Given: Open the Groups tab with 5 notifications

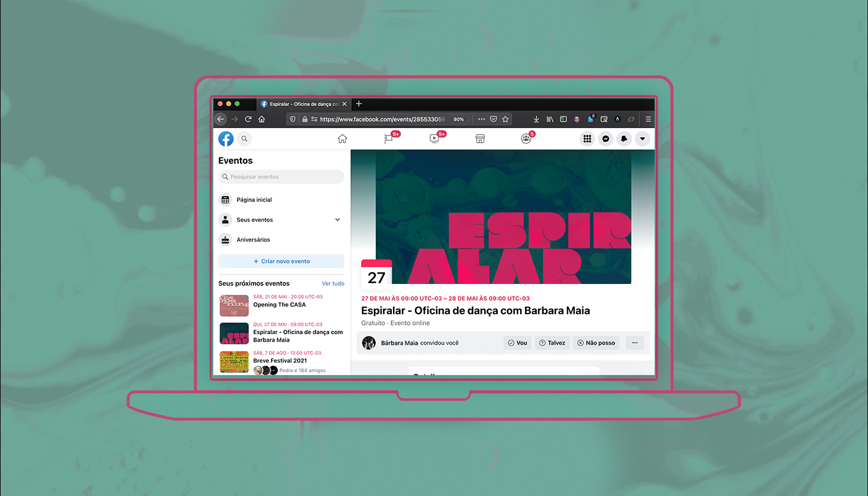Looking at the screenshot, I should click(x=526, y=139).
